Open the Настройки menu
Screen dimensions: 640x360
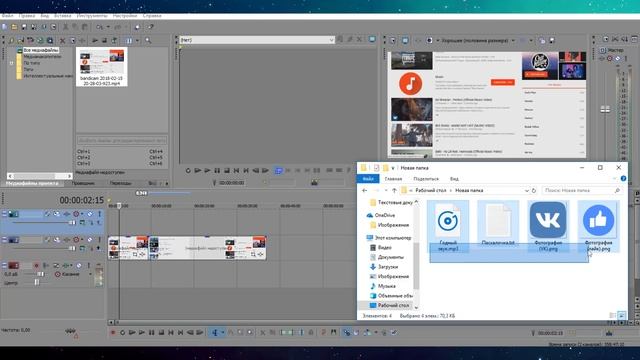click(x=125, y=16)
